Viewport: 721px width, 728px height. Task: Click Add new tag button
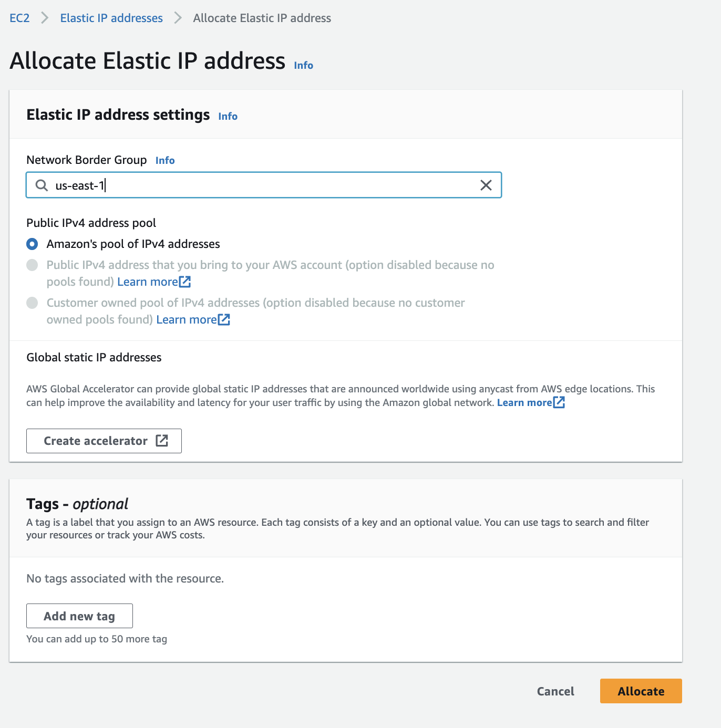(x=79, y=616)
